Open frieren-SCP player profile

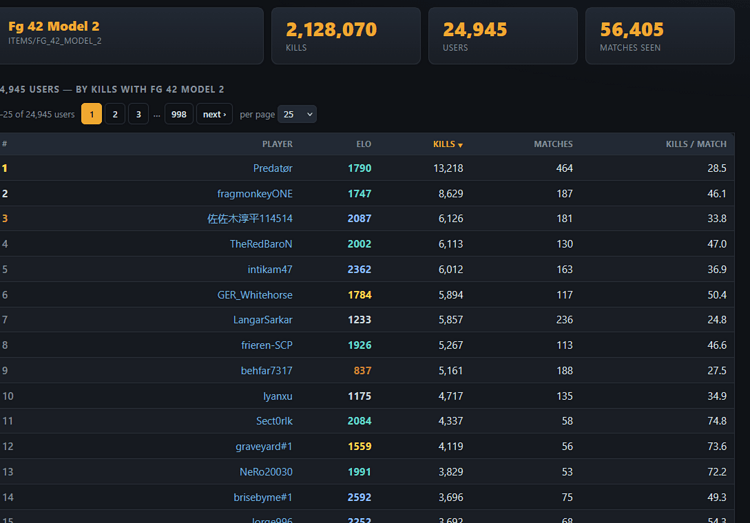(x=267, y=345)
